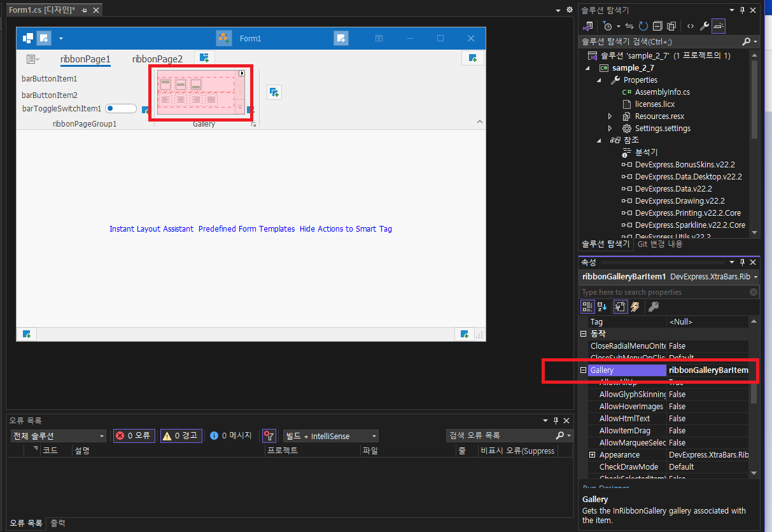Open the Instant Layout Assistant link
This screenshot has width=772, height=532.
[151, 228]
